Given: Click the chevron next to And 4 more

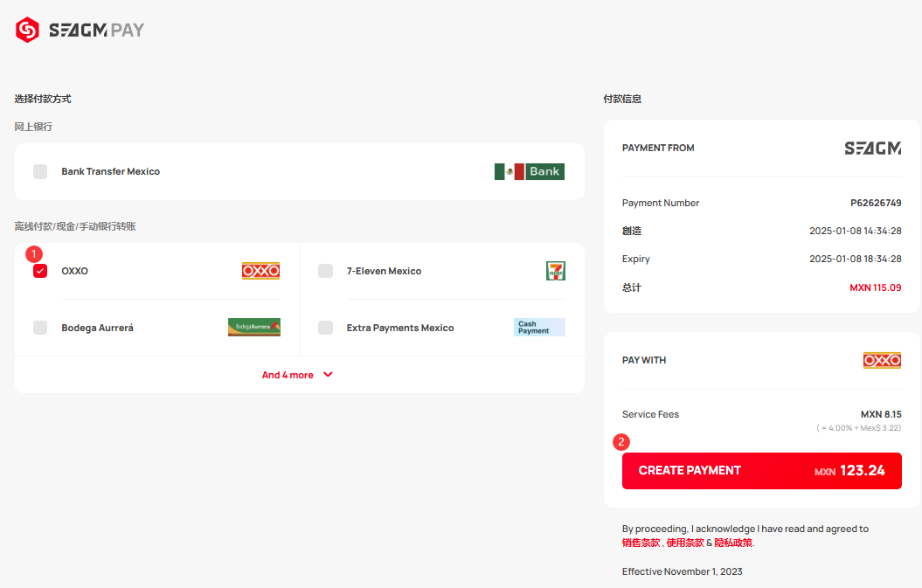Looking at the screenshot, I should [x=328, y=375].
